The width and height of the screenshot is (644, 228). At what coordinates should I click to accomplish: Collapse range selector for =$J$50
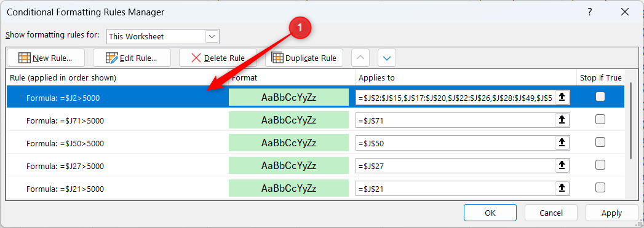562,143
